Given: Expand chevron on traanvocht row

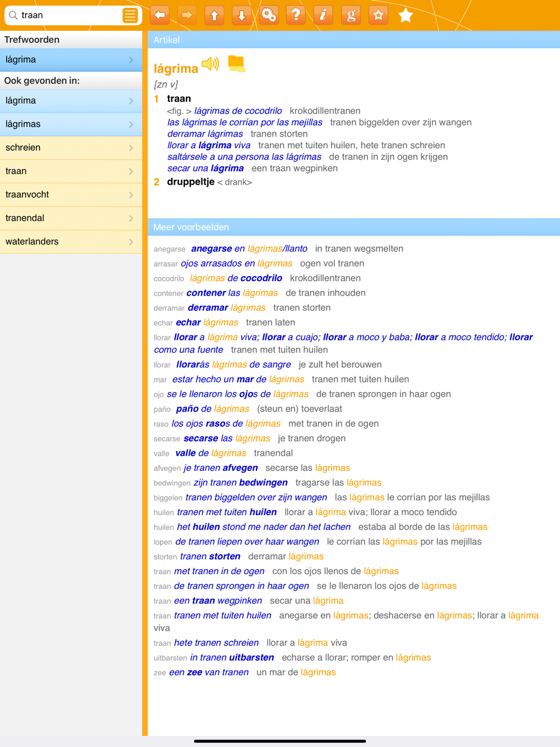Looking at the screenshot, I should pos(131,195).
